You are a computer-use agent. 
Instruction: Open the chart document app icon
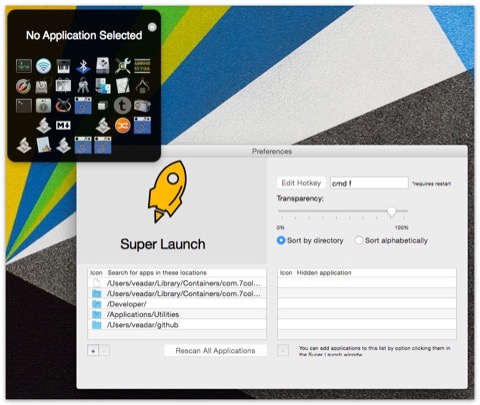coord(44,145)
